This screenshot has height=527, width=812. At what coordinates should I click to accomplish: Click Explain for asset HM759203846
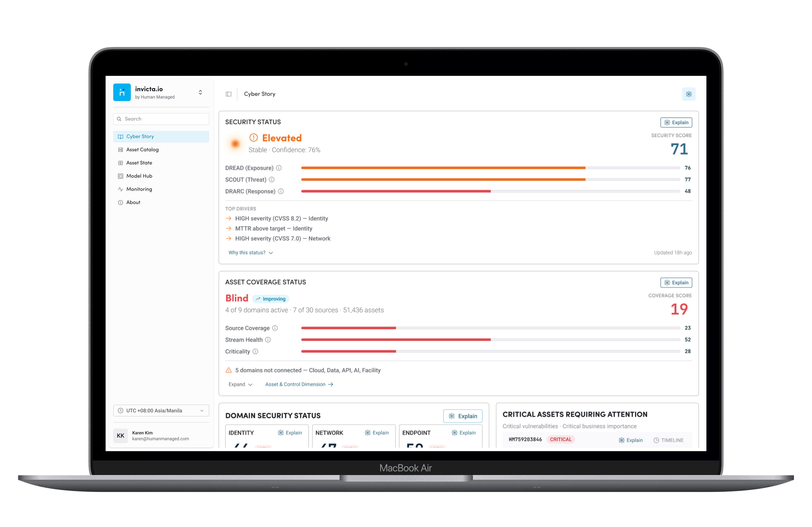tap(630, 440)
